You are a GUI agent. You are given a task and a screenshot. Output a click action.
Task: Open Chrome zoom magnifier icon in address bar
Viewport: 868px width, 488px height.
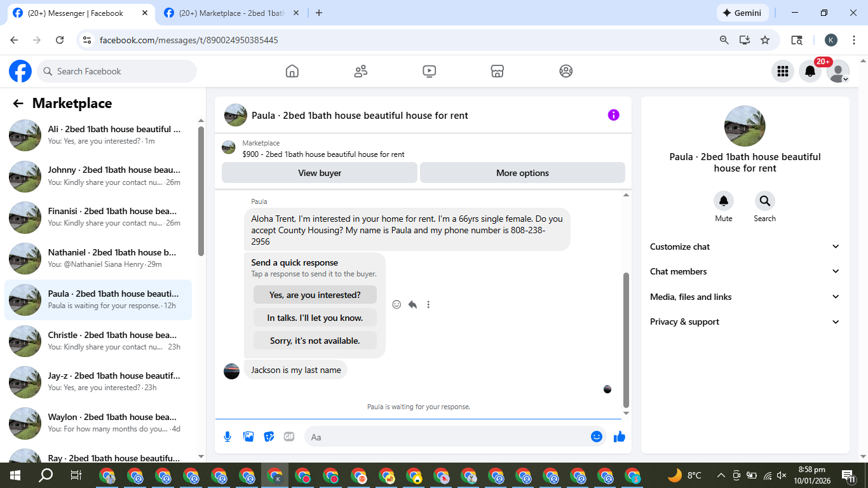pos(724,40)
